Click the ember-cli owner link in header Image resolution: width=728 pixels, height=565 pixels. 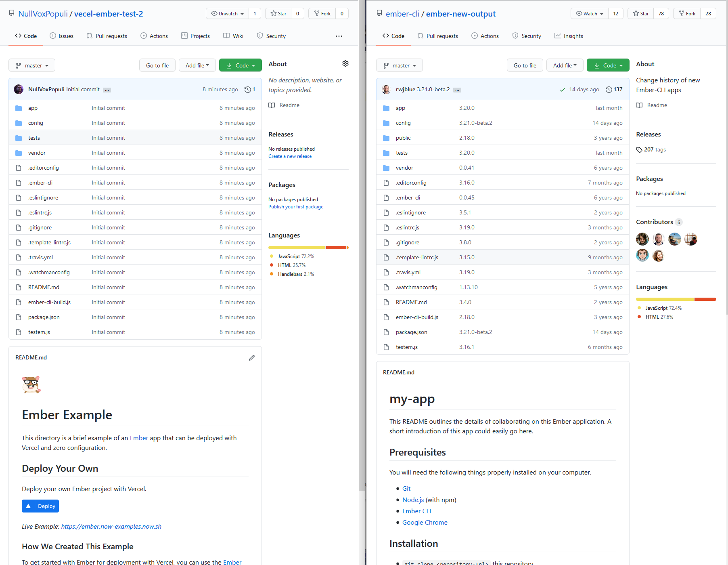[x=403, y=14]
